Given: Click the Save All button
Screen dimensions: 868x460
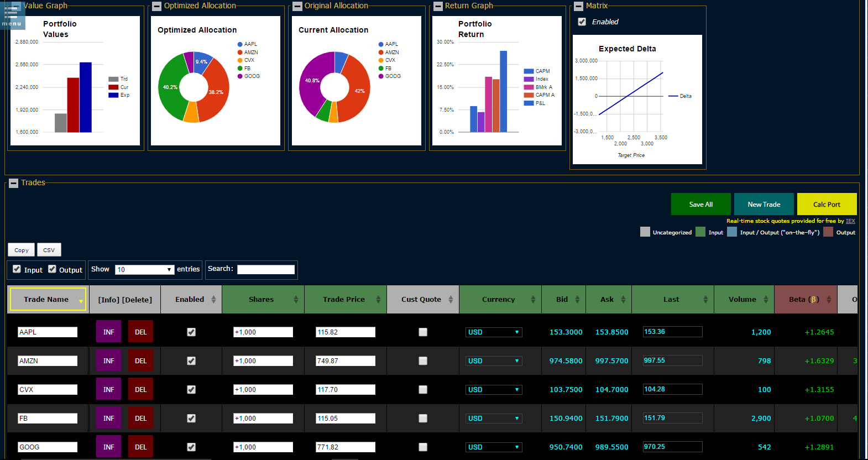Looking at the screenshot, I should click(700, 205).
